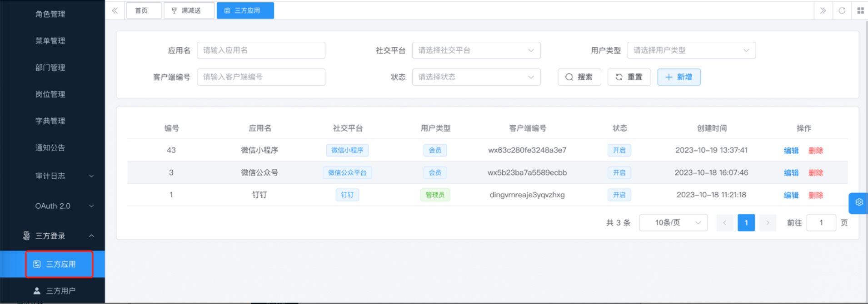
Task: Open the 状态 select dropdown
Action: click(476, 77)
